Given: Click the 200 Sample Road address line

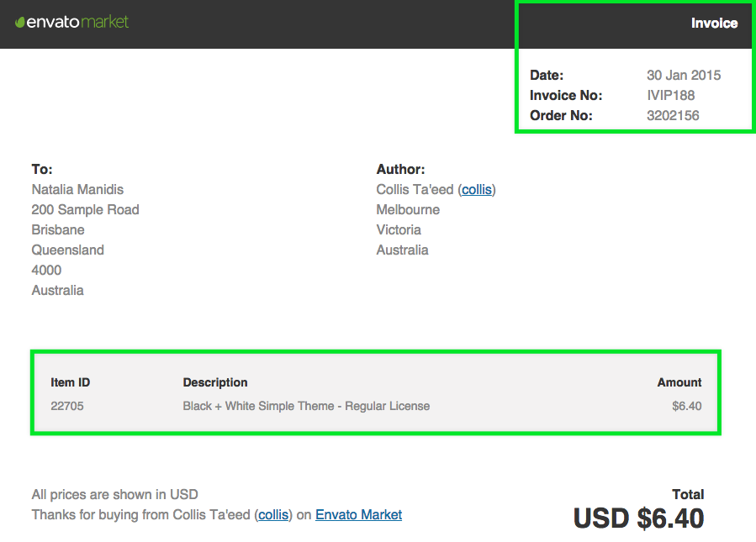Looking at the screenshot, I should pyautogui.click(x=85, y=210).
